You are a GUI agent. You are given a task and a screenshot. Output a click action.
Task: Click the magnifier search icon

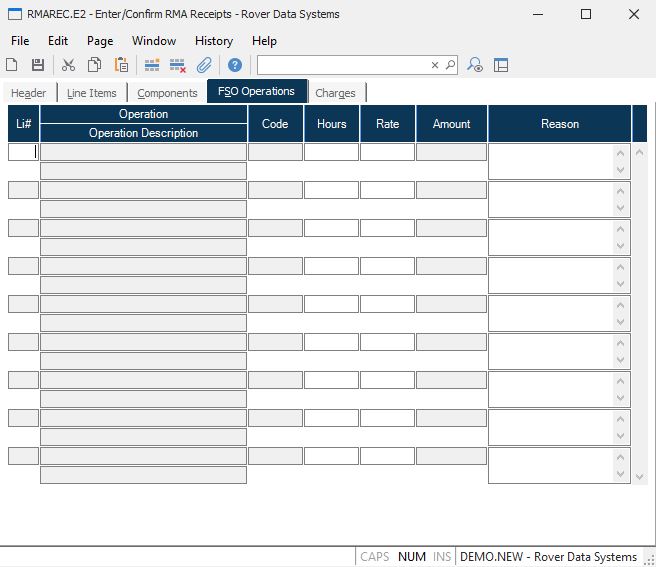(450, 65)
